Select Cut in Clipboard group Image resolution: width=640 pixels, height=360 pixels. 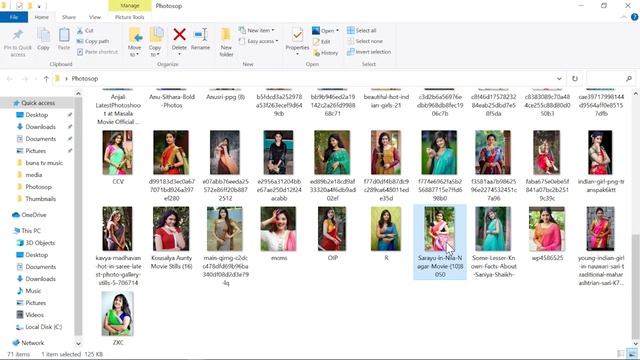85,31
